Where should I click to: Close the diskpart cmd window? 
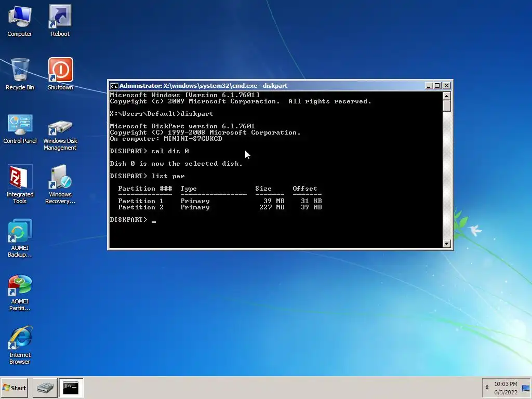pos(446,86)
